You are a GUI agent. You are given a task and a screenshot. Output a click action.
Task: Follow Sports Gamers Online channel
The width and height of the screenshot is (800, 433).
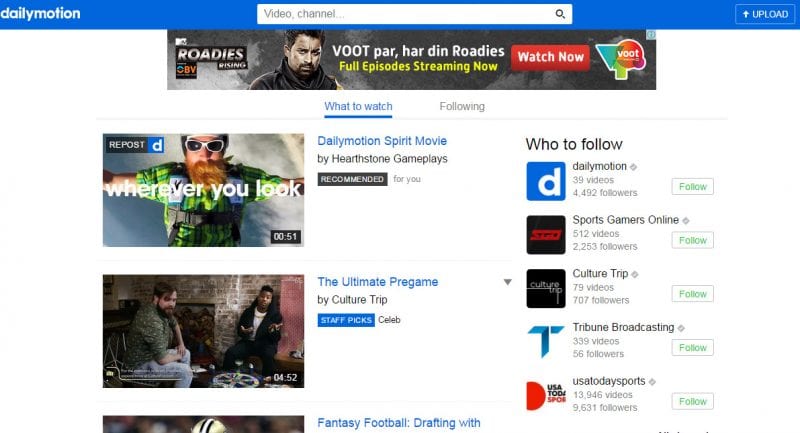tap(692, 240)
